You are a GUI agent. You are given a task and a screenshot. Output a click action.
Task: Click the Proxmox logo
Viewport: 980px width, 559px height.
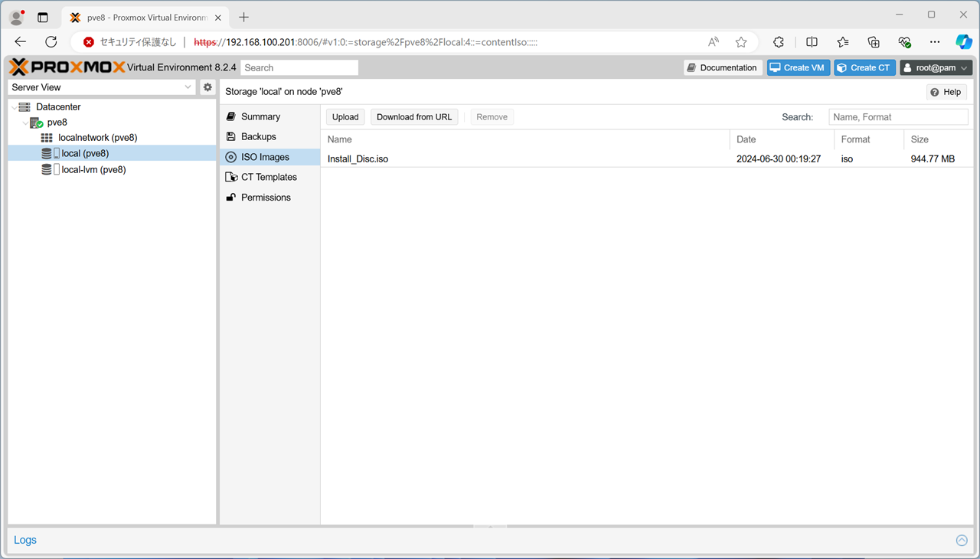click(x=67, y=67)
